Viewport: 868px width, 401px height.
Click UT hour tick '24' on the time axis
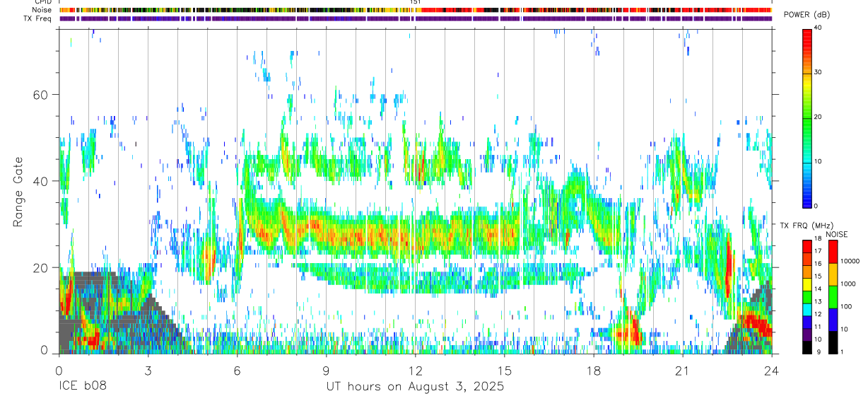click(772, 371)
